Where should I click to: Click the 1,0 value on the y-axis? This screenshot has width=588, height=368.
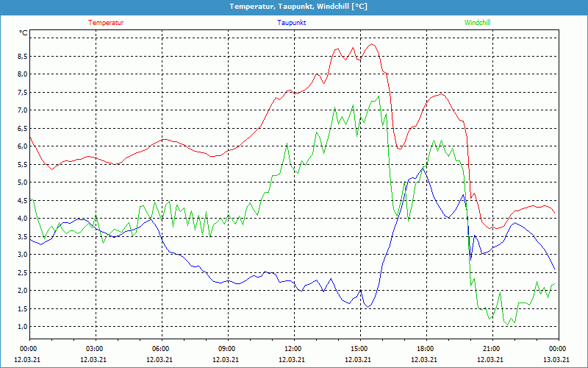point(22,327)
